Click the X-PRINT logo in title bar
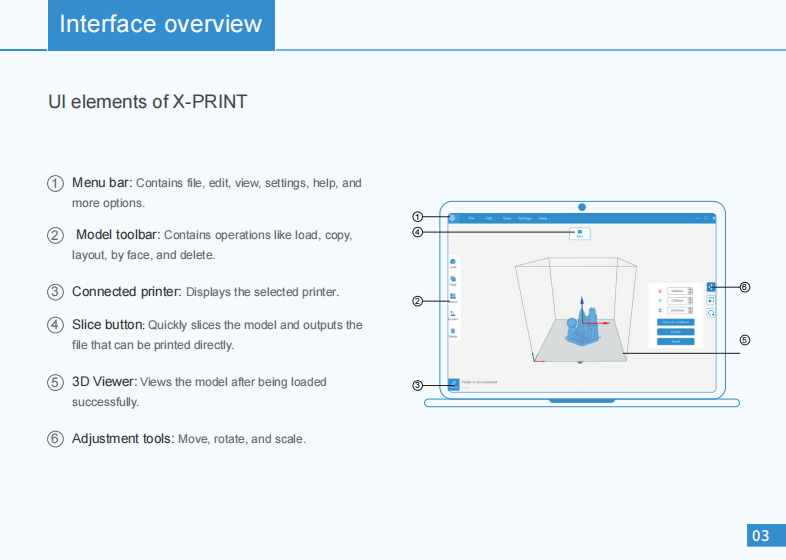786x560 pixels. (x=453, y=218)
